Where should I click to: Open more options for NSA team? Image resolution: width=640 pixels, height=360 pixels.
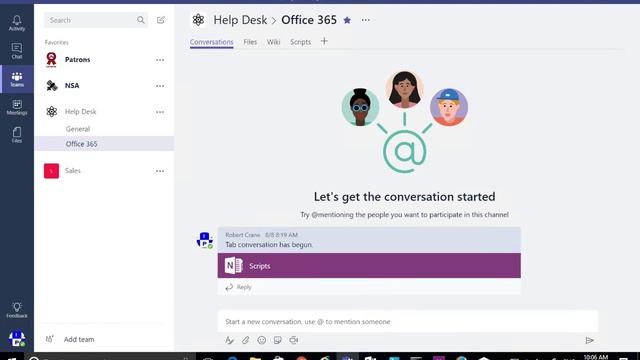coord(160,86)
